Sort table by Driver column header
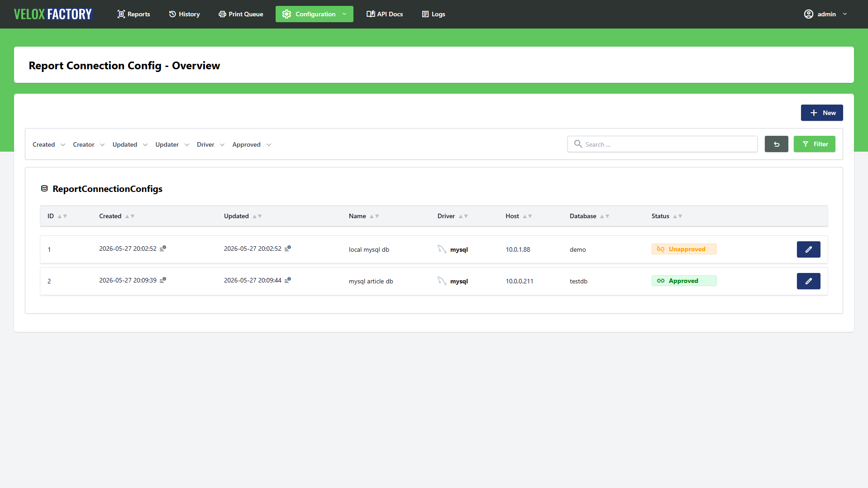 click(x=453, y=216)
